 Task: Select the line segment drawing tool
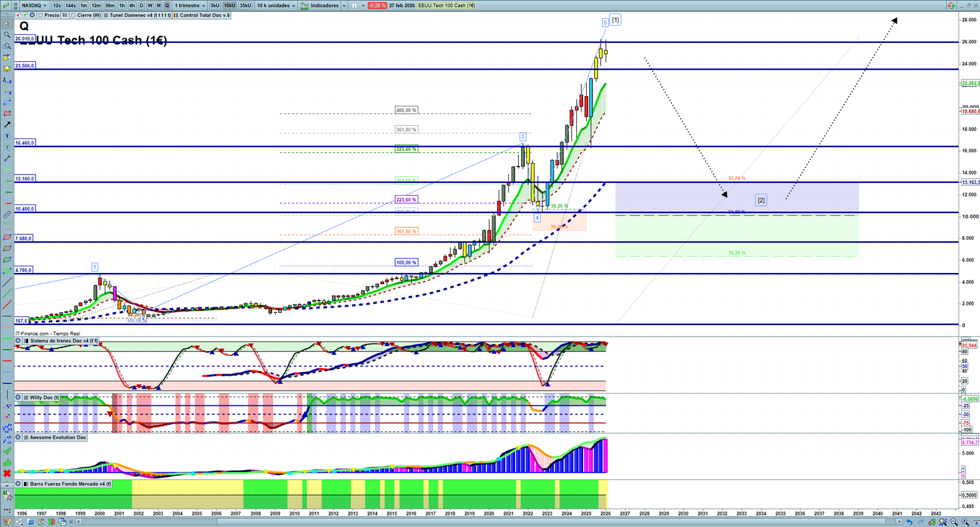point(7,159)
